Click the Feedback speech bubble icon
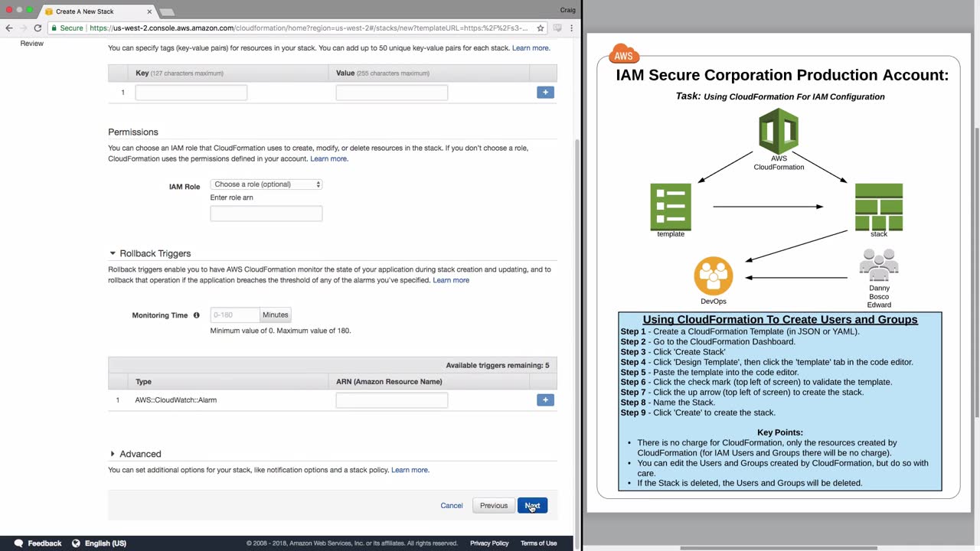This screenshot has width=980, height=551. point(18,543)
